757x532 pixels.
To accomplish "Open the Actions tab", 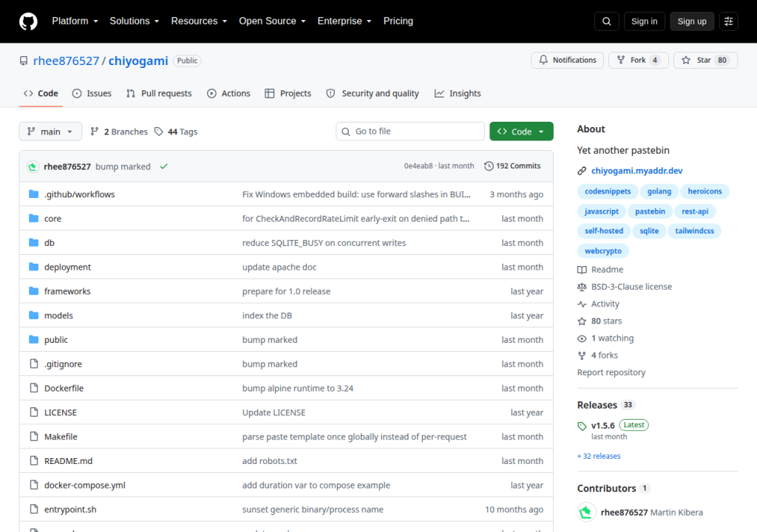I will point(229,94).
